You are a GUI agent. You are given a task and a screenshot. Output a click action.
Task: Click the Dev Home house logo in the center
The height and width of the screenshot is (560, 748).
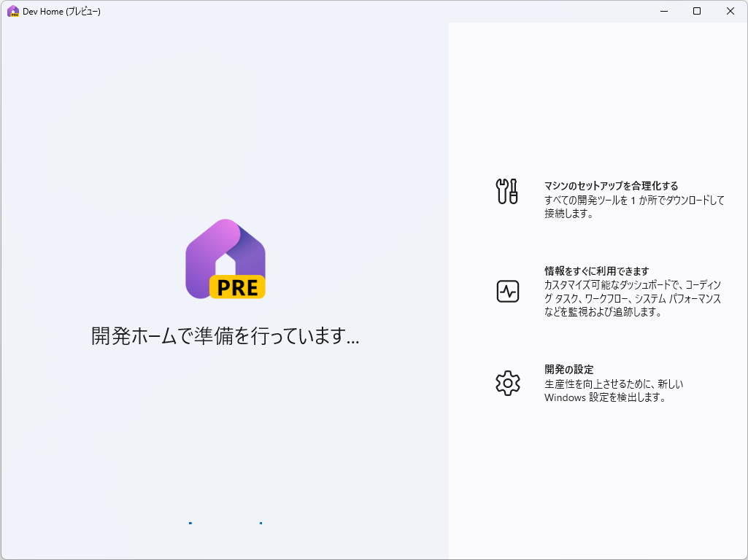[226, 255]
